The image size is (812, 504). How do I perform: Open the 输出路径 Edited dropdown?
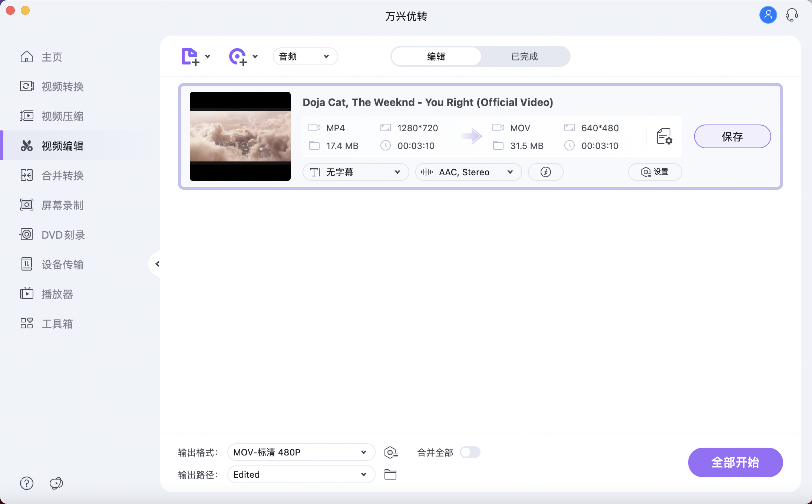(301, 474)
